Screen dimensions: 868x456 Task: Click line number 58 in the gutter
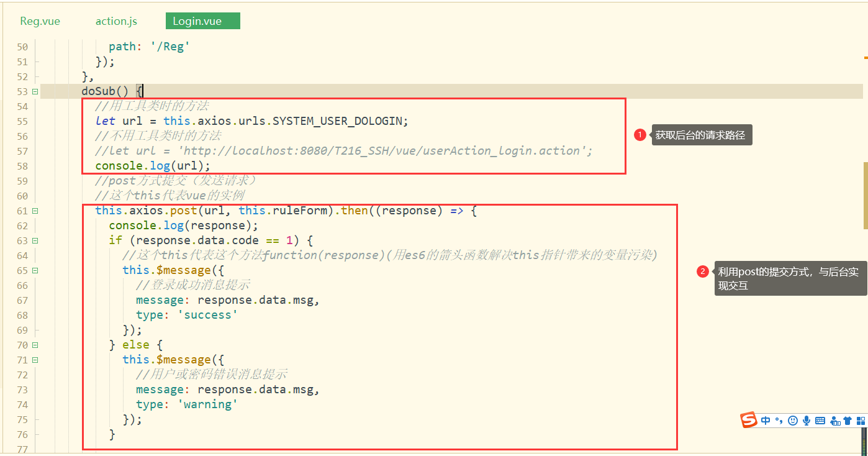coord(22,166)
